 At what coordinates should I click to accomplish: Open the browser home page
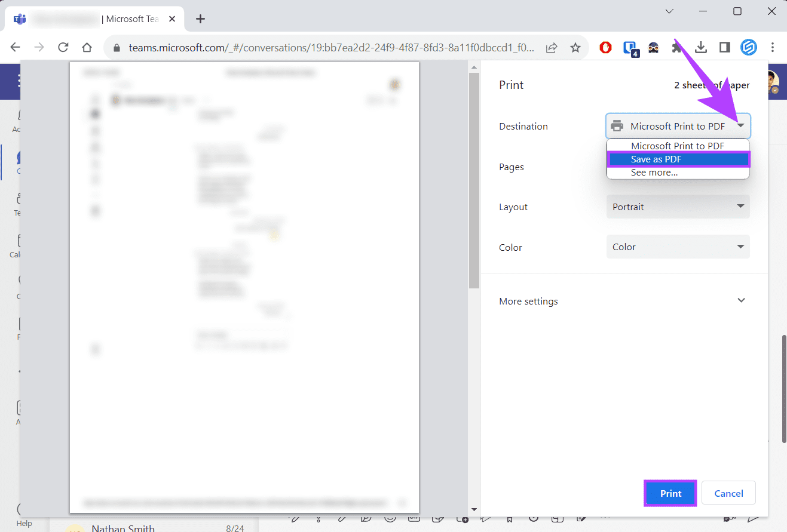tap(87, 47)
